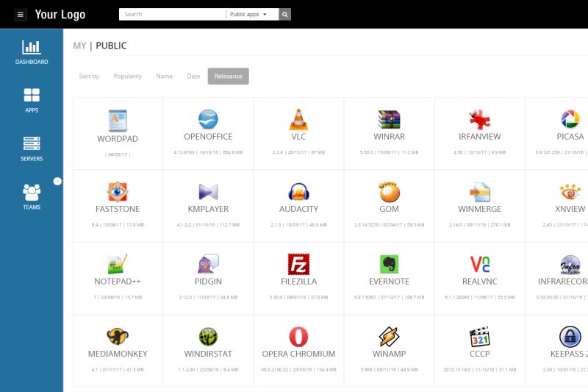Click the CCCP version details line
588x392 pixels.
(480, 369)
